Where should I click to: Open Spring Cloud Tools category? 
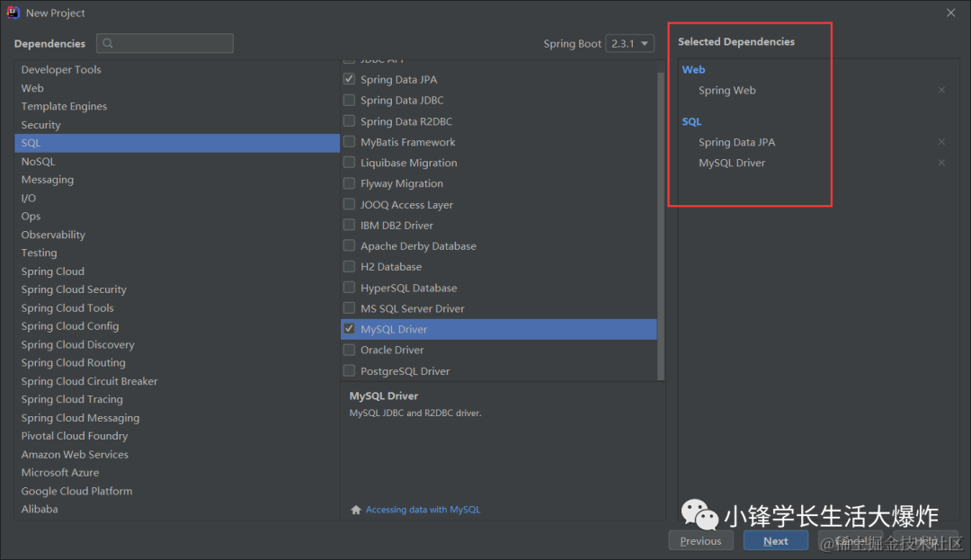pyautogui.click(x=177, y=308)
